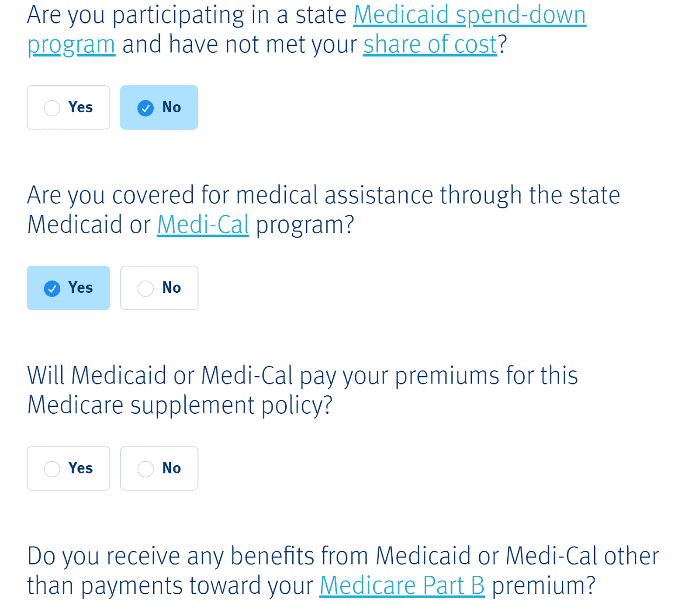Image resolution: width=699 pixels, height=616 pixels.
Task: Open the share of cost link
Action: click(430, 45)
